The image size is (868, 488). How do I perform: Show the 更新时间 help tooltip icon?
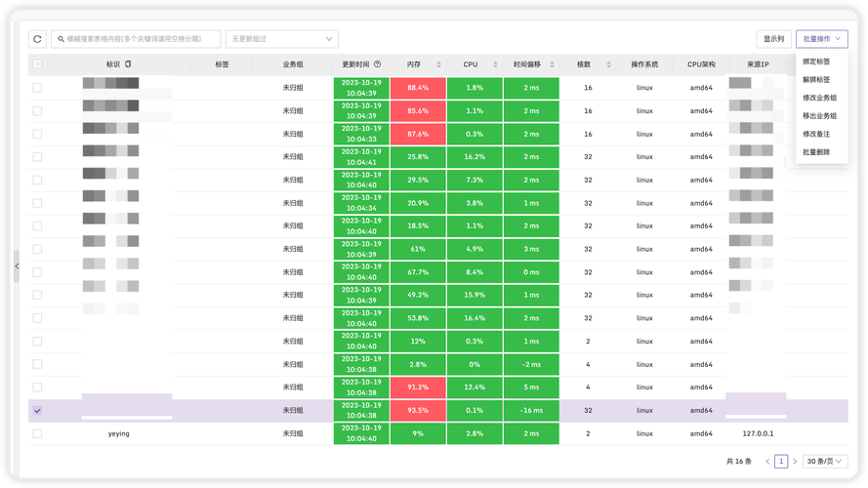pyautogui.click(x=377, y=64)
